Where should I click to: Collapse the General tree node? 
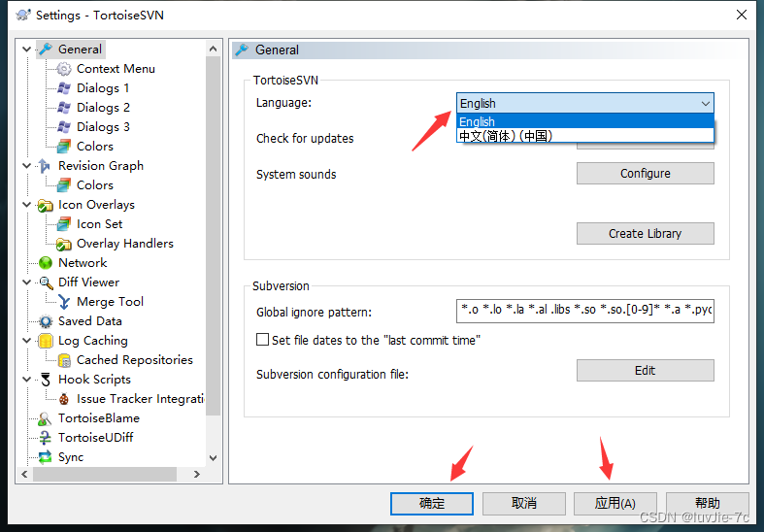click(27, 50)
